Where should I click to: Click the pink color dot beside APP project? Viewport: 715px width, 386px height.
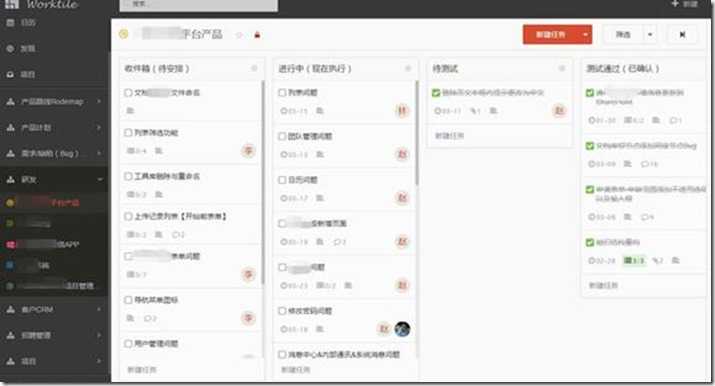[x=10, y=245]
